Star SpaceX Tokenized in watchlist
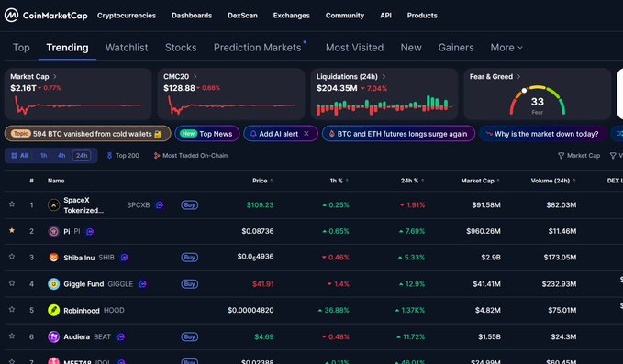 12,204
